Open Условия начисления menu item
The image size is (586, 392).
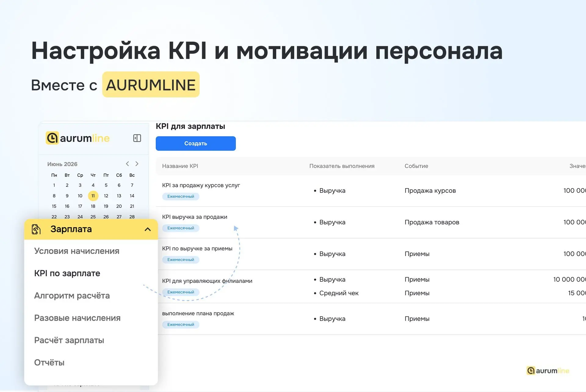(77, 251)
